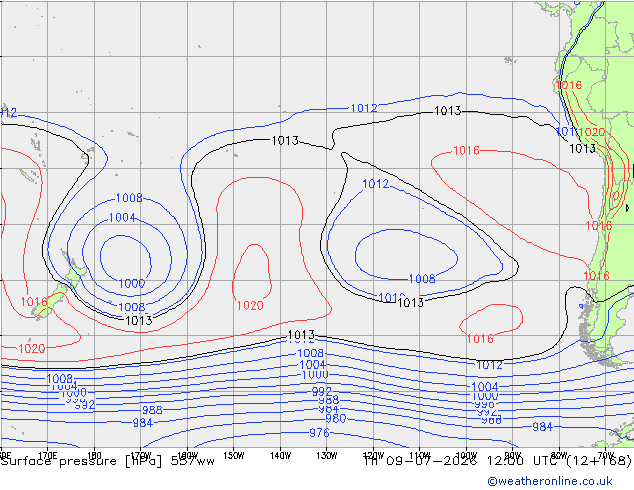Click the 984 label near 80W

pyautogui.click(x=542, y=427)
